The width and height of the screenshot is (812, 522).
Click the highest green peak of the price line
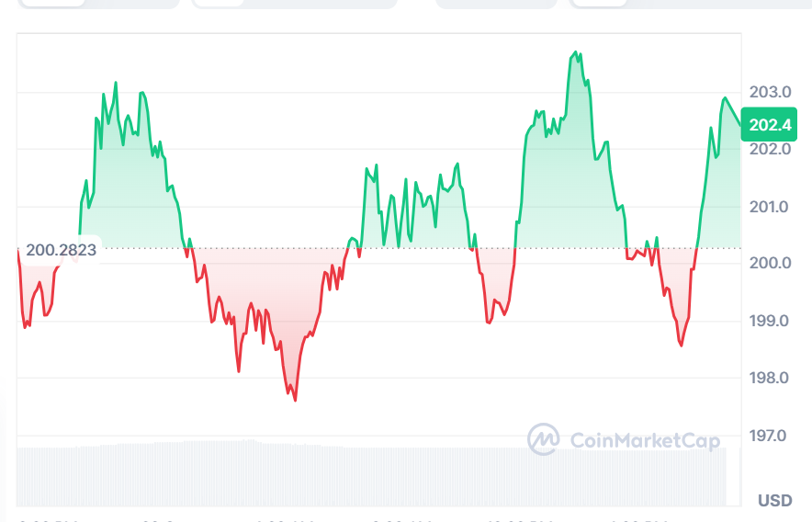click(x=576, y=52)
